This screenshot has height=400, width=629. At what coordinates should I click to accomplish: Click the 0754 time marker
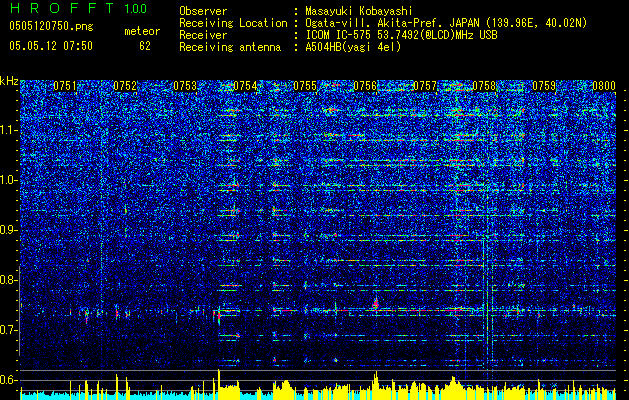click(x=245, y=86)
